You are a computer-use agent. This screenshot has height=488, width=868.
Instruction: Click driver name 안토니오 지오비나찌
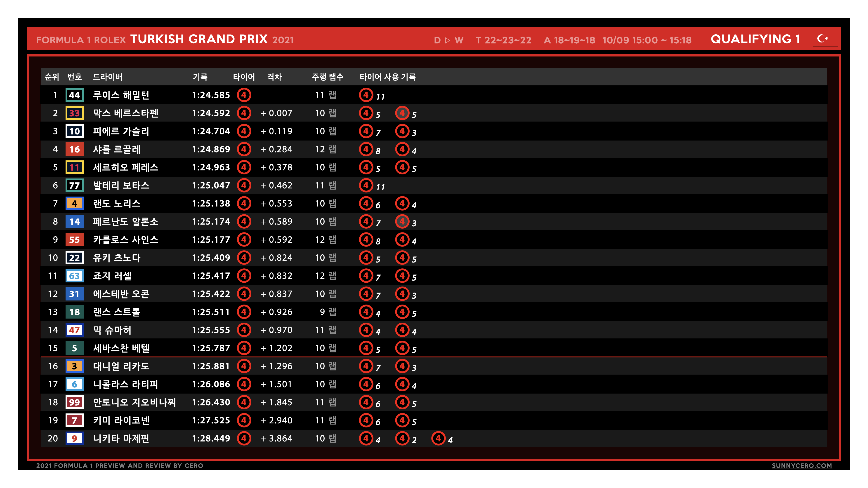134,402
